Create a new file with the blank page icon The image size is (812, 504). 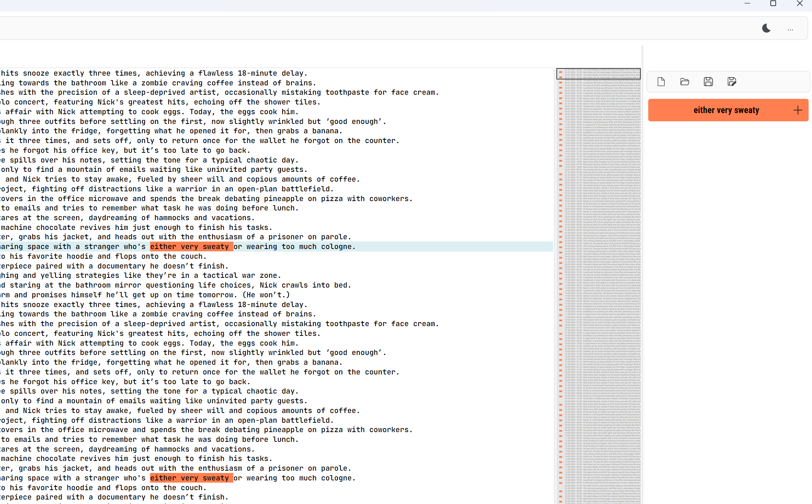[x=661, y=82]
